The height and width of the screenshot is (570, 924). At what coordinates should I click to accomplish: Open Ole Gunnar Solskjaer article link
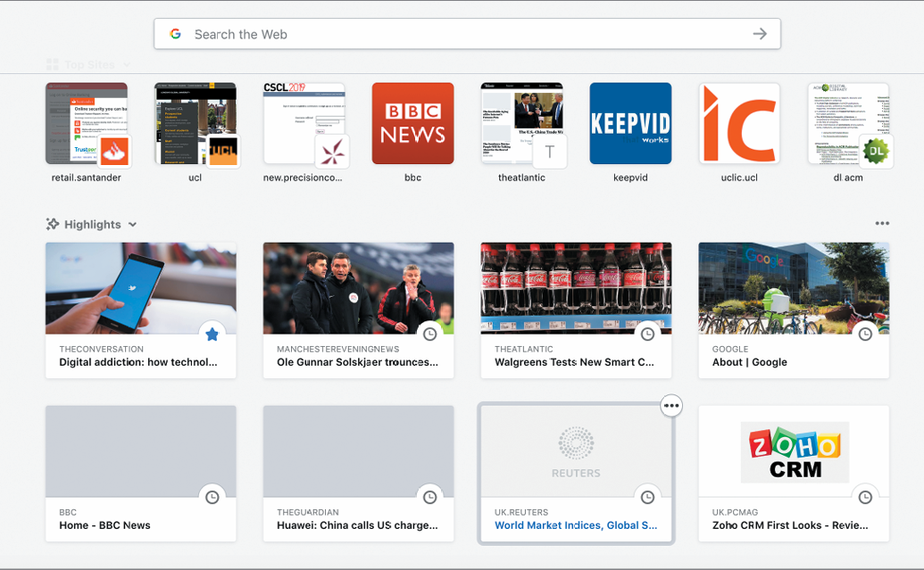point(358,362)
